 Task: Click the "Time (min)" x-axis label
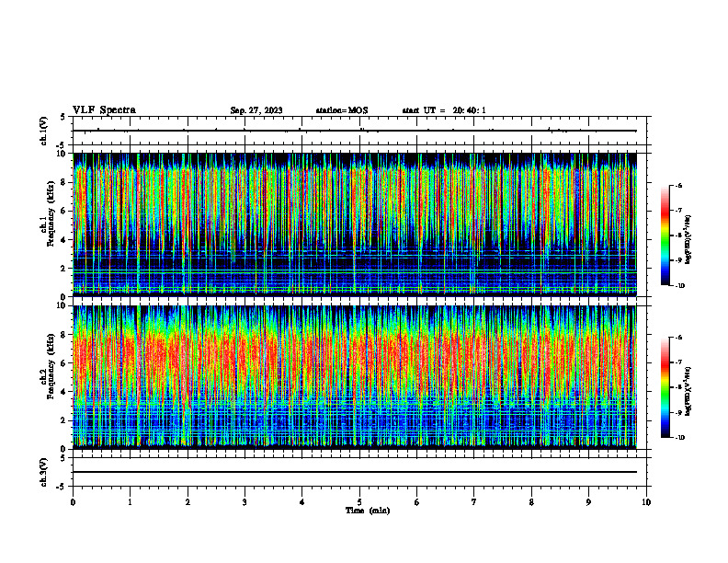368,511
